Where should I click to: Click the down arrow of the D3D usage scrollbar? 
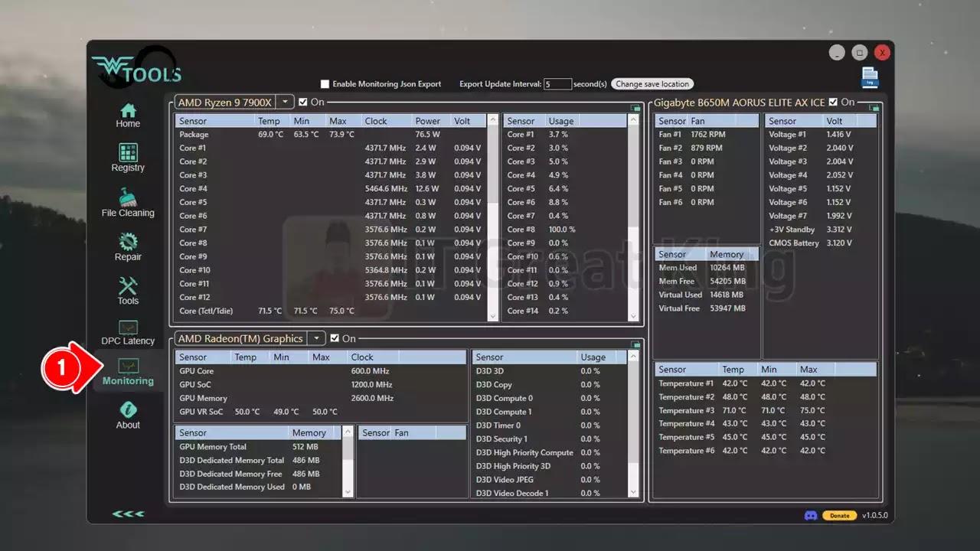click(632, 492)
